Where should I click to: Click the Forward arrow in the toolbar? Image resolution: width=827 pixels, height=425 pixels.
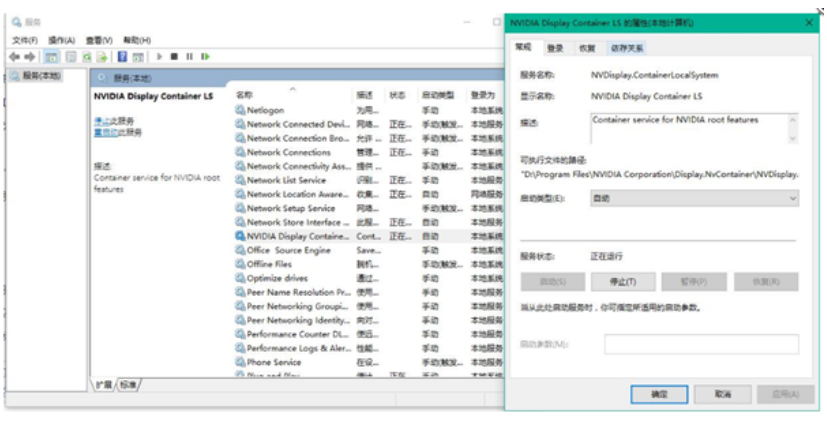click(28, 57)
